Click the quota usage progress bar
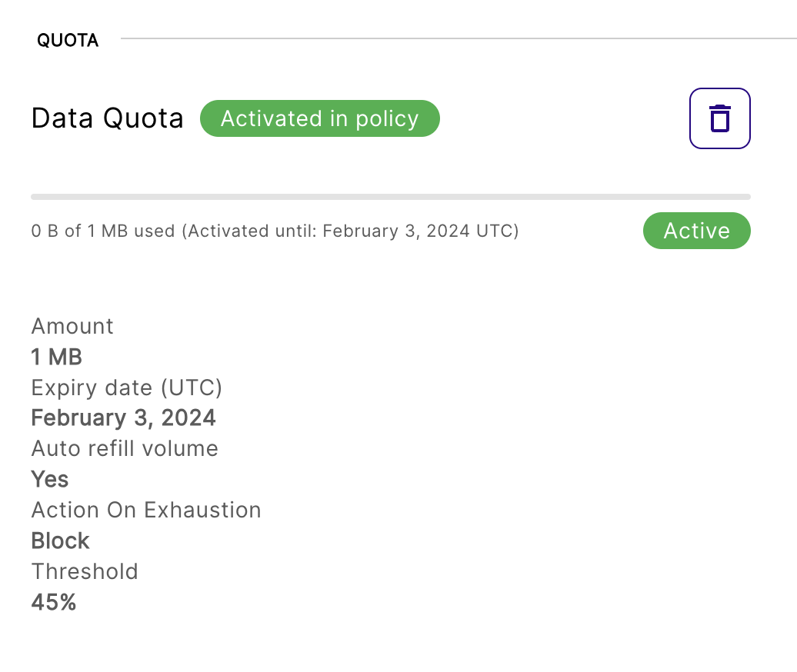This screenshot has height=672, width=797. [390, 197]
